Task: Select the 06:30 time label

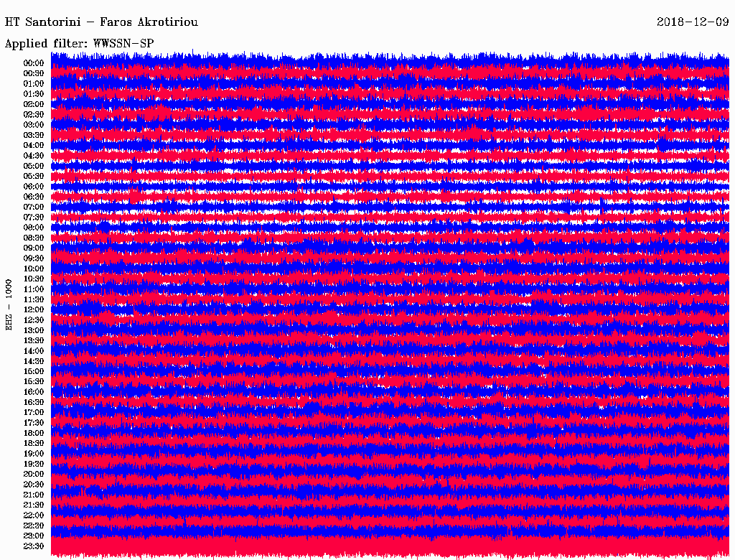Action: [x=34, y=197]
